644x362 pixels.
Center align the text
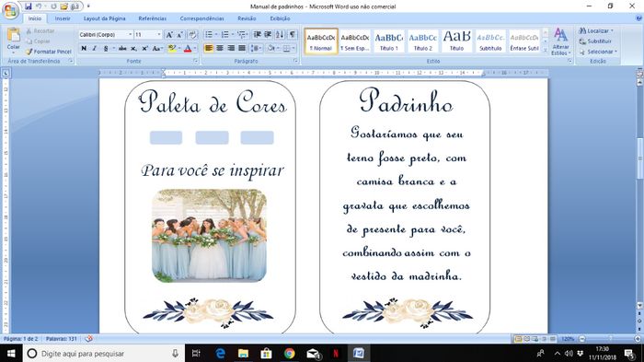coord(220,49)
